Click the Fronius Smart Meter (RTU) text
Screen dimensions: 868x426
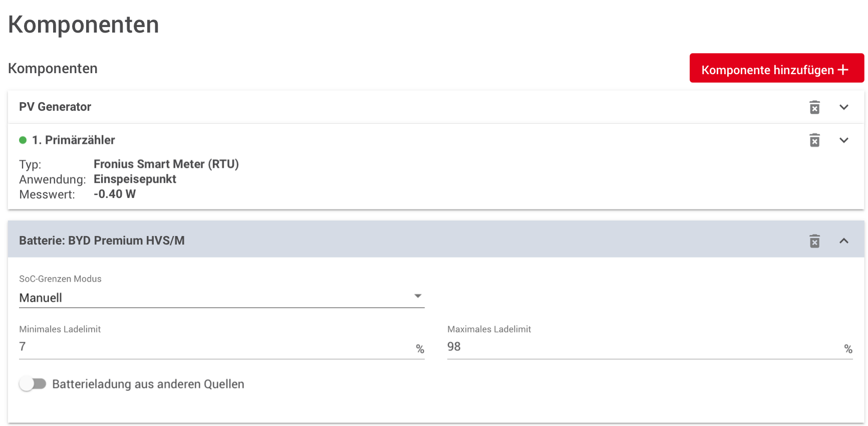(x=166, y=164)
